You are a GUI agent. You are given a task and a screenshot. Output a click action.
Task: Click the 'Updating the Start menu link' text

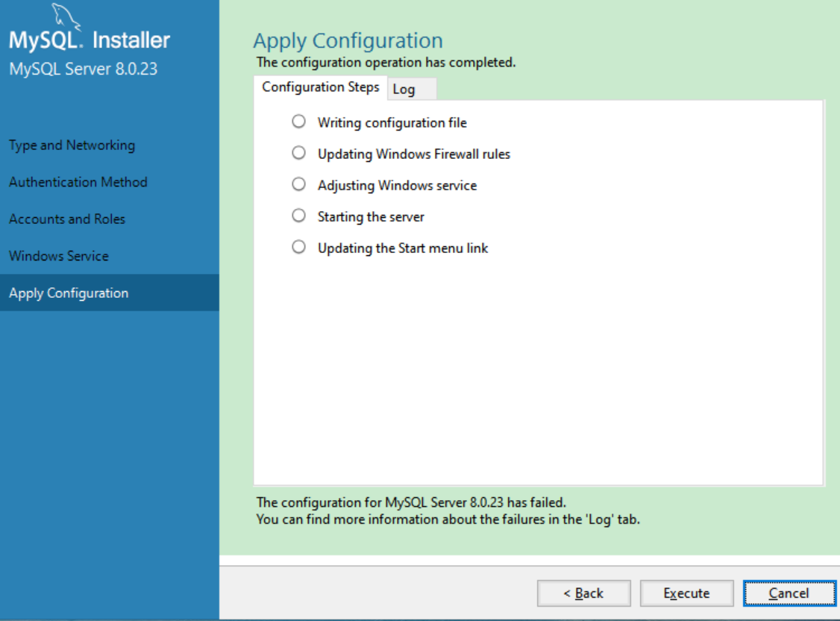(403, 248)
